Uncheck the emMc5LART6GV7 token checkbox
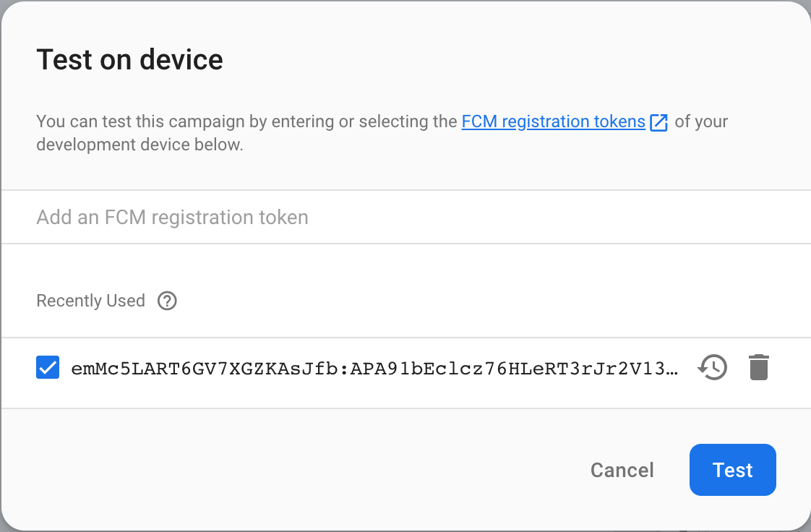Image resolution: width=811 pixels, height=532 pixels. [x=48, y=368]
